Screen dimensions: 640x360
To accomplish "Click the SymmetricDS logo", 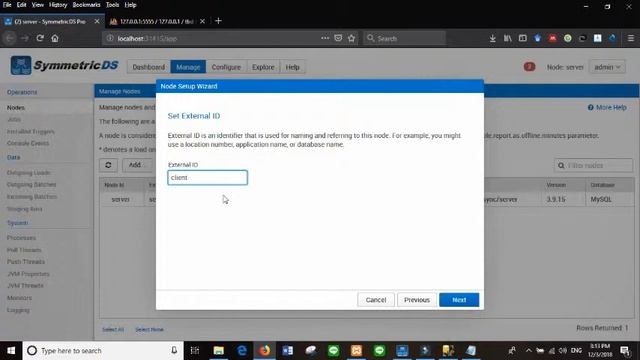I will 64,66.
